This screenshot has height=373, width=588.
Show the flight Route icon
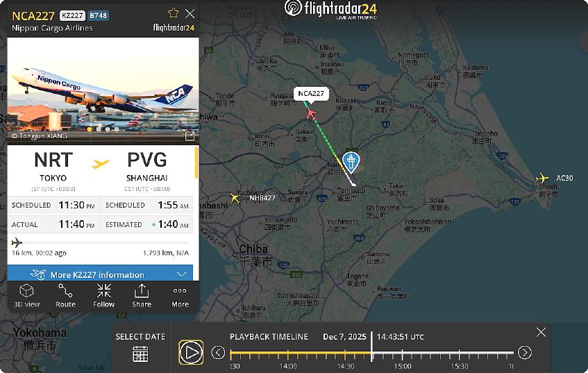click(x=65, y=291)
